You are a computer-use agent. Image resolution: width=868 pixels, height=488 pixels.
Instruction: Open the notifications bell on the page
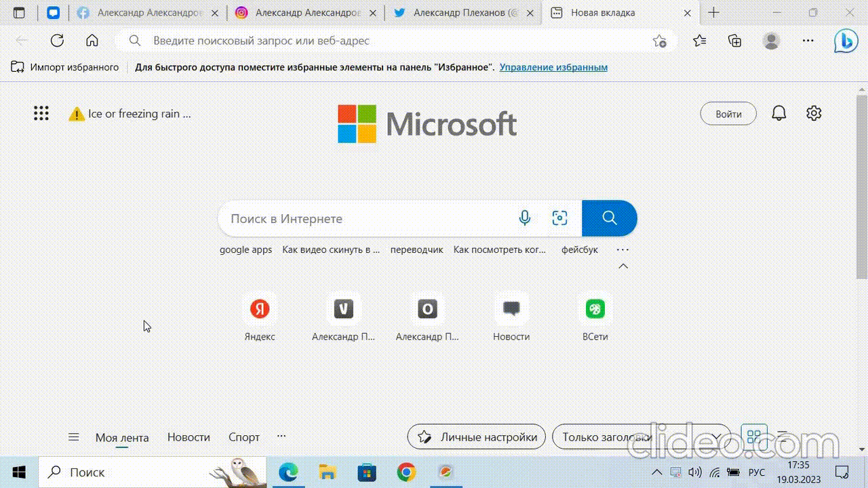(x=779, y=114)
